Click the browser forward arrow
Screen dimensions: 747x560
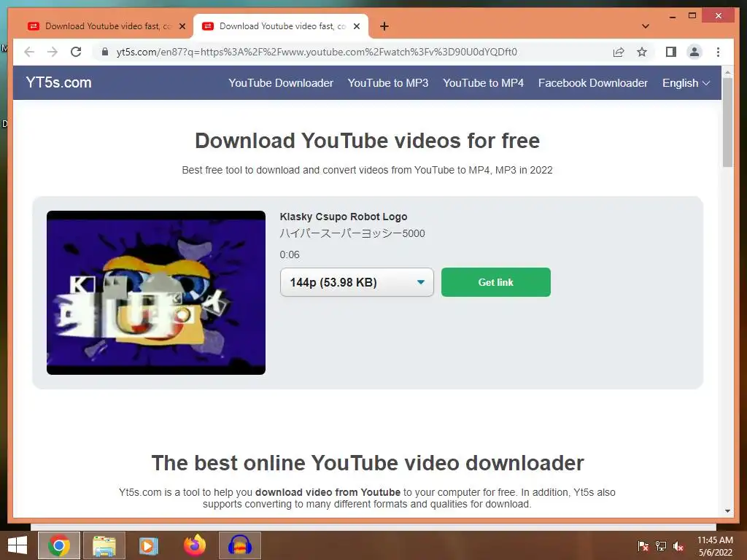pos(53,52)
